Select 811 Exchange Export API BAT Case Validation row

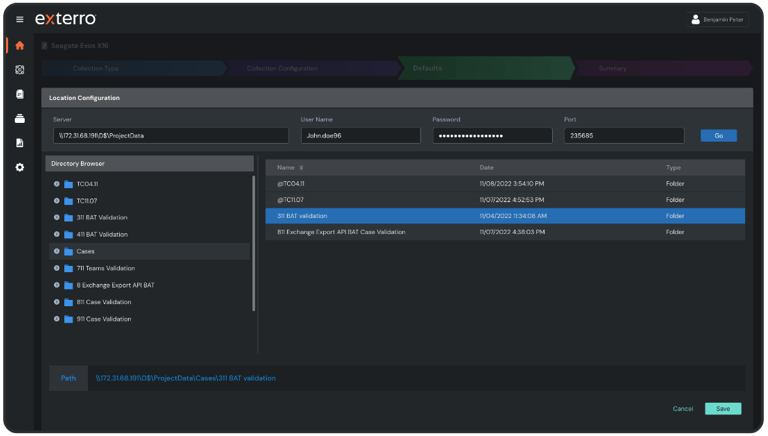tap(505, 232)
